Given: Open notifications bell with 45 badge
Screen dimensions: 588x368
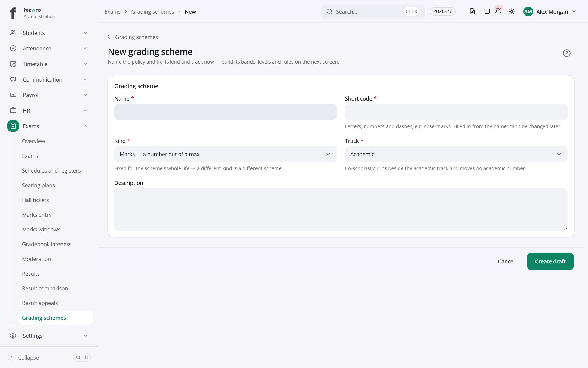Looking at the screenshot, I should [498, 11].
